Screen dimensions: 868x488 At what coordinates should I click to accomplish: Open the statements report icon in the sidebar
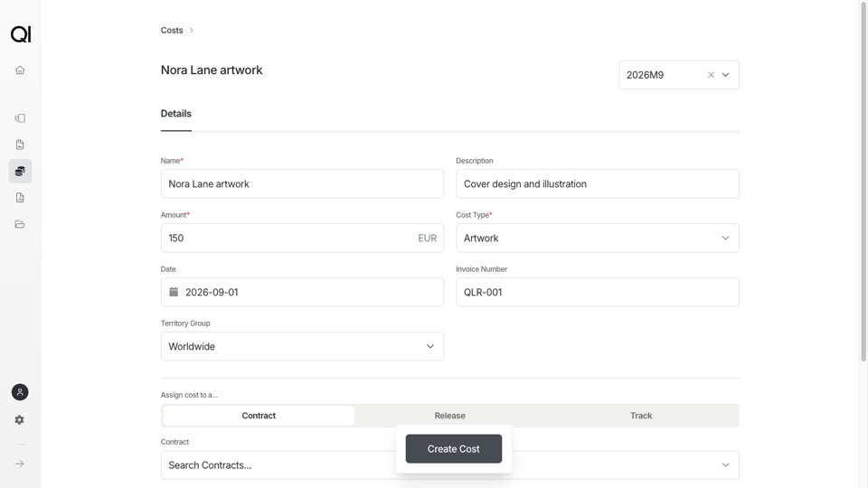coord(20,198)
